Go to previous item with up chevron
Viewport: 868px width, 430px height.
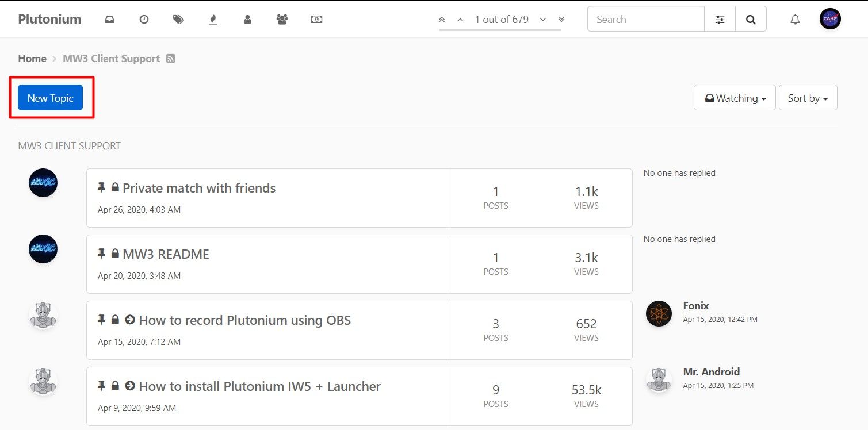(x=460, y=20)
